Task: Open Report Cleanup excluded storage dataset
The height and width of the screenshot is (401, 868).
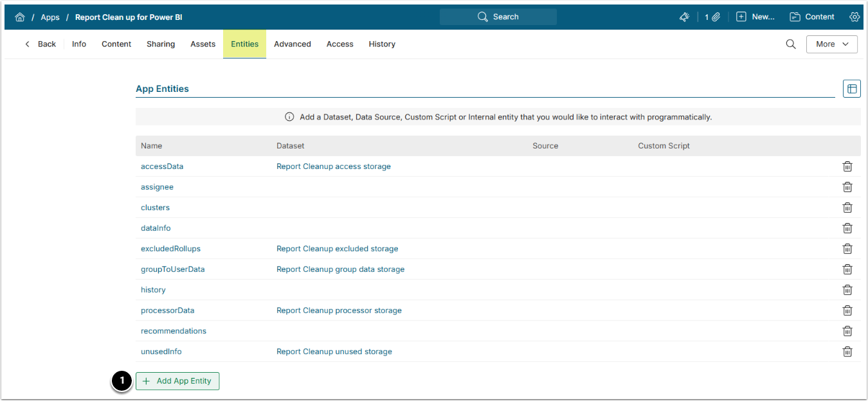Action: pyautogui.click(x=338, y=249)
